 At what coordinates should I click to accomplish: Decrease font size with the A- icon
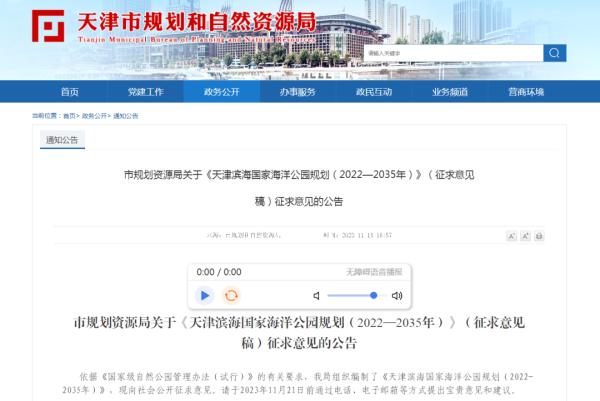click(525, 236)
